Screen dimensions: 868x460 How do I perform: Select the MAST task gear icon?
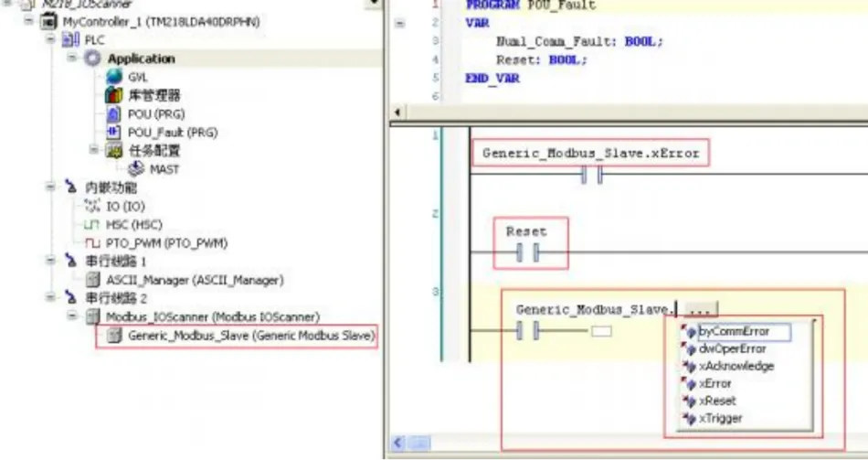[136, 169]
